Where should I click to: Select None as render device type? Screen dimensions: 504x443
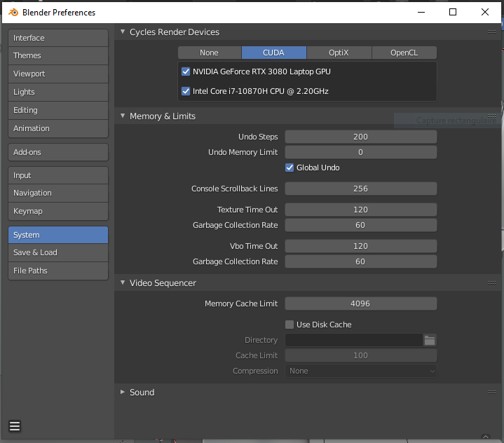(x=210, y=53)
